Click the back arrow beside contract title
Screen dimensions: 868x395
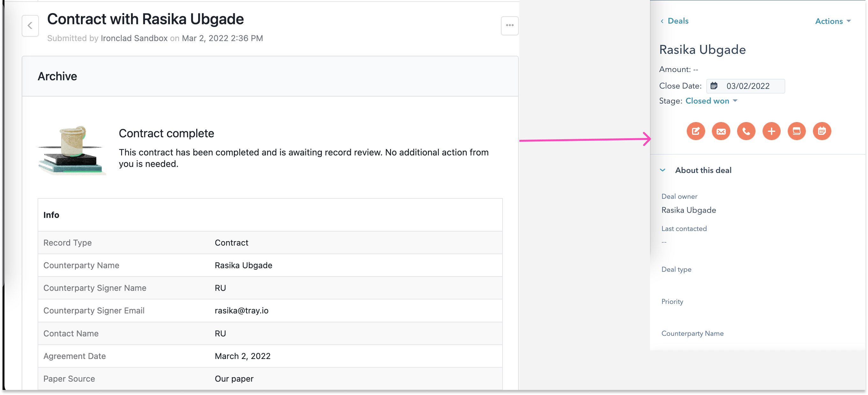30,25
